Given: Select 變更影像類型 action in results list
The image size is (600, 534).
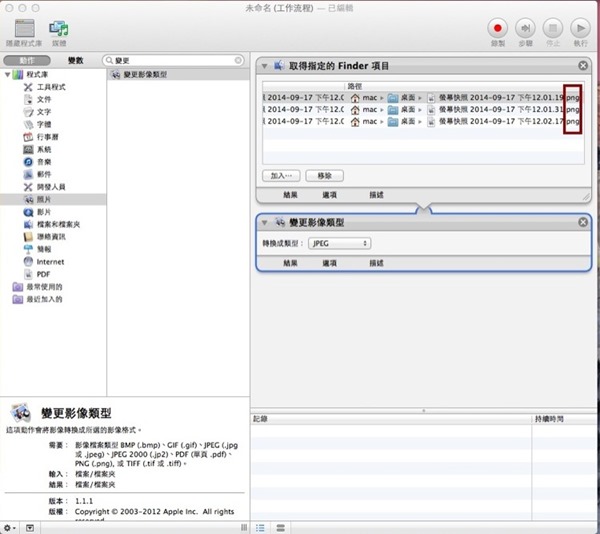Looking at the screenshot, I should coord(145,75).
